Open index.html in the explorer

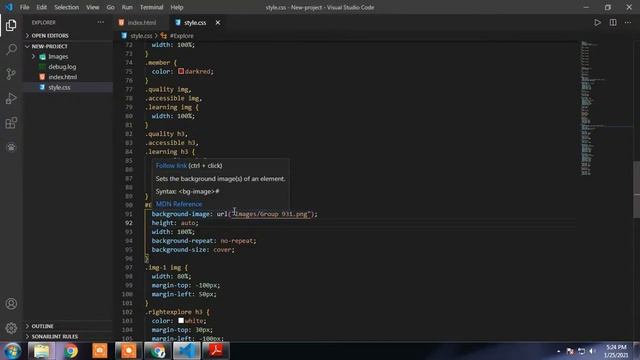tap(62, 77)
